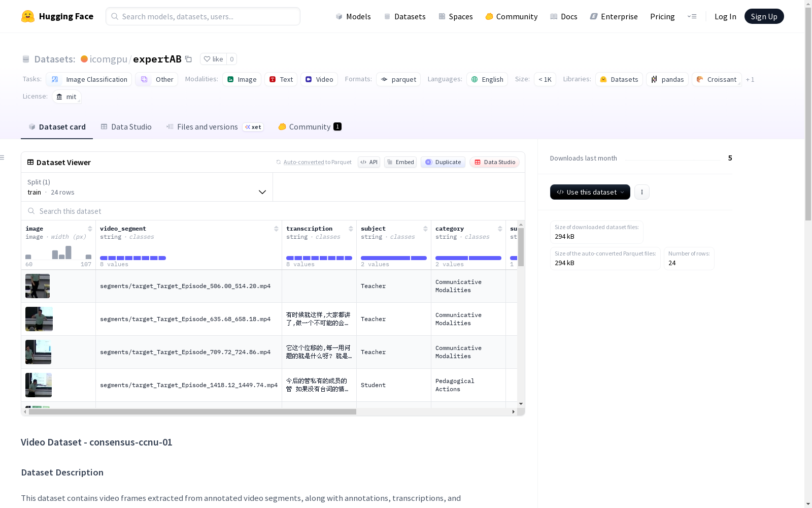Expand the Use this dataset dropdown
Viewport: 812px width, 508px height.
(590, 192)
